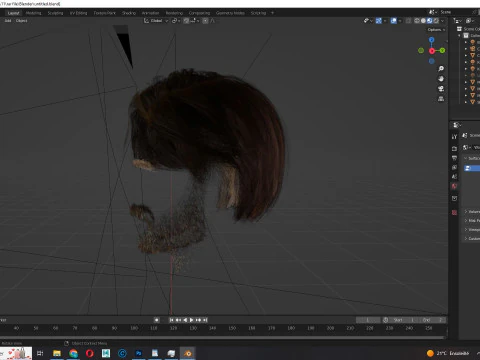Open the overlays options dropdown arrow
This screenshot has height=360, width=480.
point(400,21)
